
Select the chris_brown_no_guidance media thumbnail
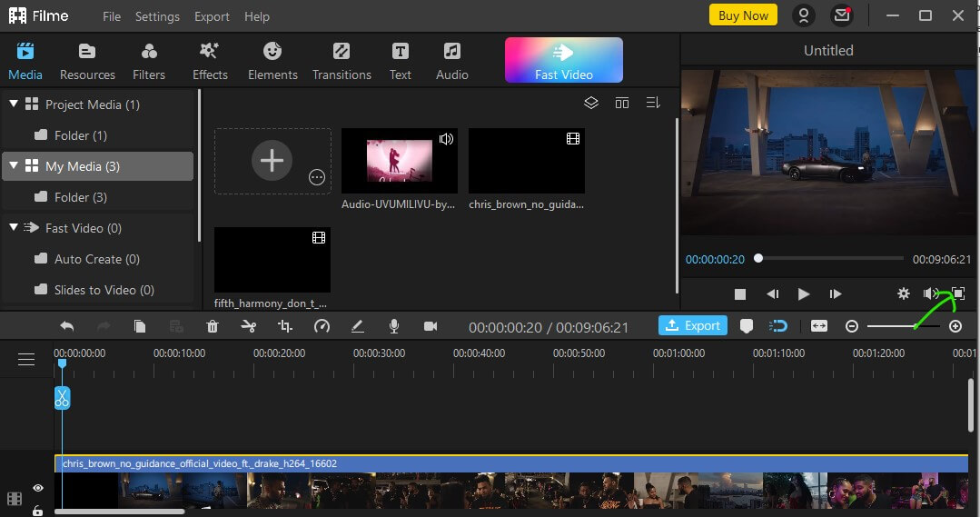(x=526, y=161)
